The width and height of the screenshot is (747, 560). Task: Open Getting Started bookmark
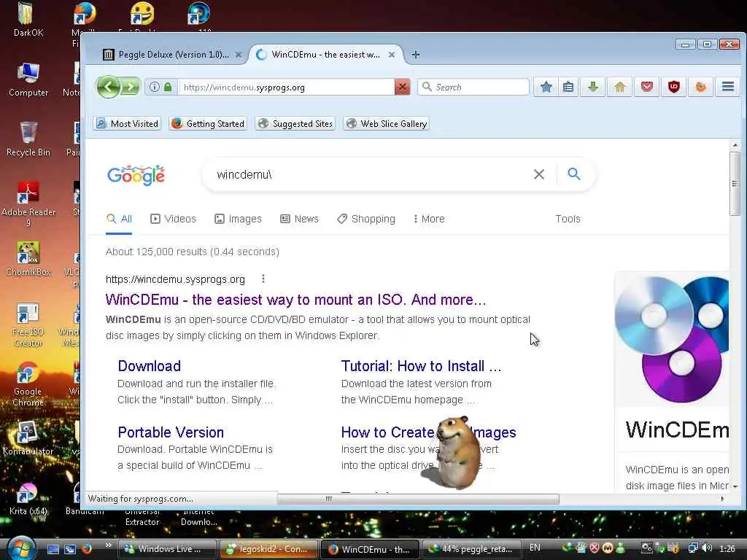pyautogui.click(x=208, y=124)
